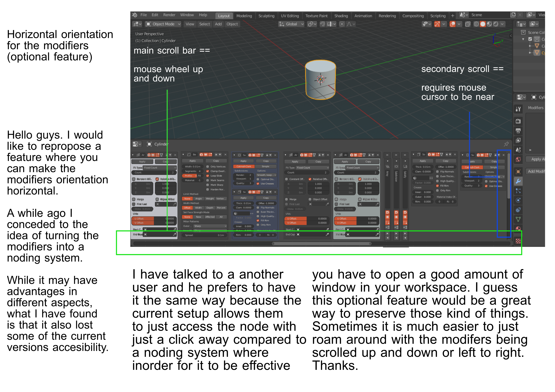Click Copy in the Bevel modifier
Image resolution: width=555 pixels, height=392 pixels.
[x=216, y=161]
